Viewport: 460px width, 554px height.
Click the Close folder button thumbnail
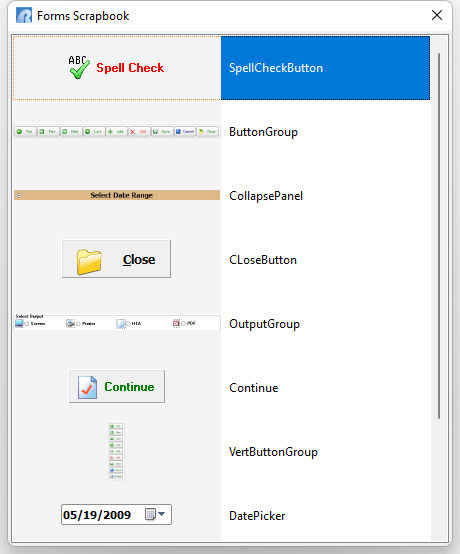click(116, 259)
